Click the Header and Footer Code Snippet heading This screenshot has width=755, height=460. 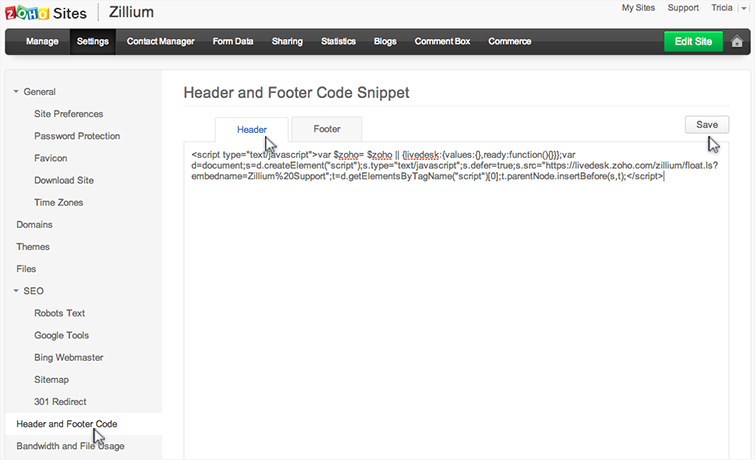tap(296, 92)
